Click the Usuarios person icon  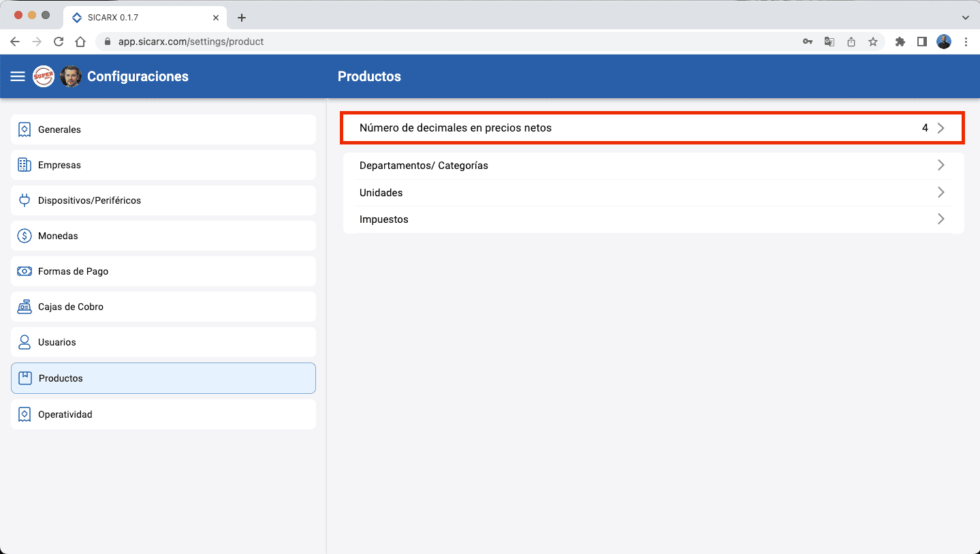point(25,342)
